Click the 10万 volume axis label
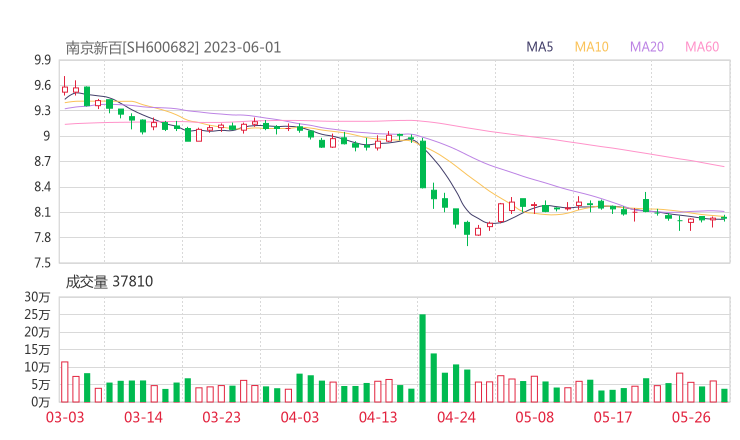The image size is (740, 440). [x=37, y=367]
